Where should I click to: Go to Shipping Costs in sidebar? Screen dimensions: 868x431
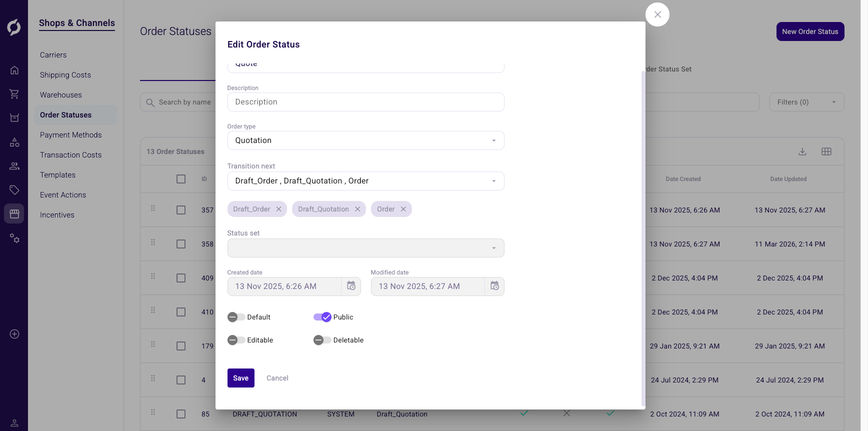pos(65,75)
